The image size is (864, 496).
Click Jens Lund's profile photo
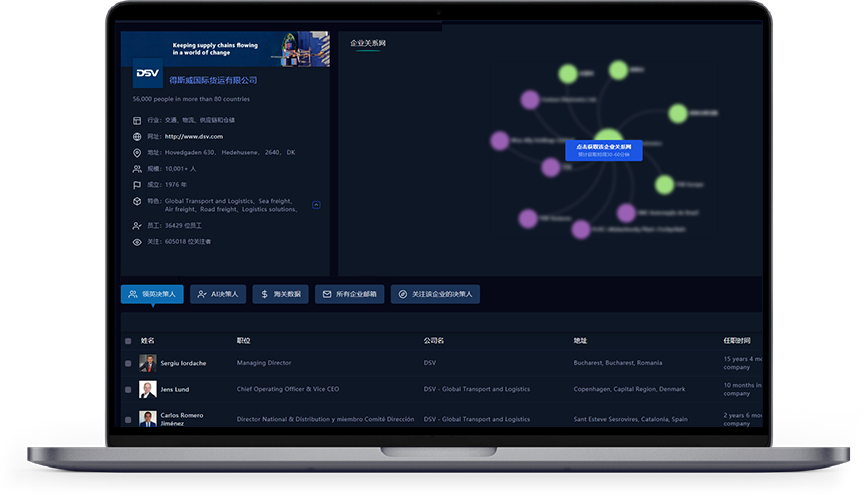148,390
